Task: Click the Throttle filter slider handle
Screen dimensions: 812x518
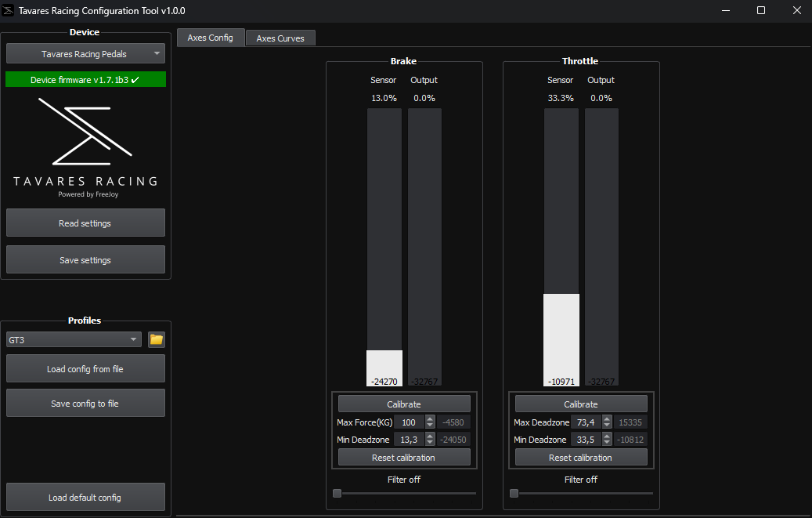Action: [x=514, y=493]
